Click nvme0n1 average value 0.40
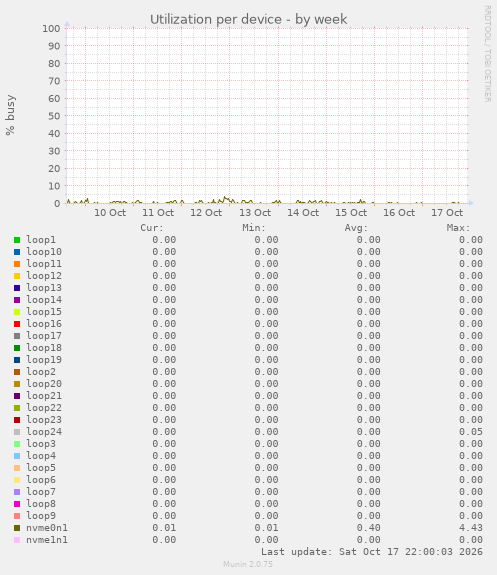 click(368, 528)
